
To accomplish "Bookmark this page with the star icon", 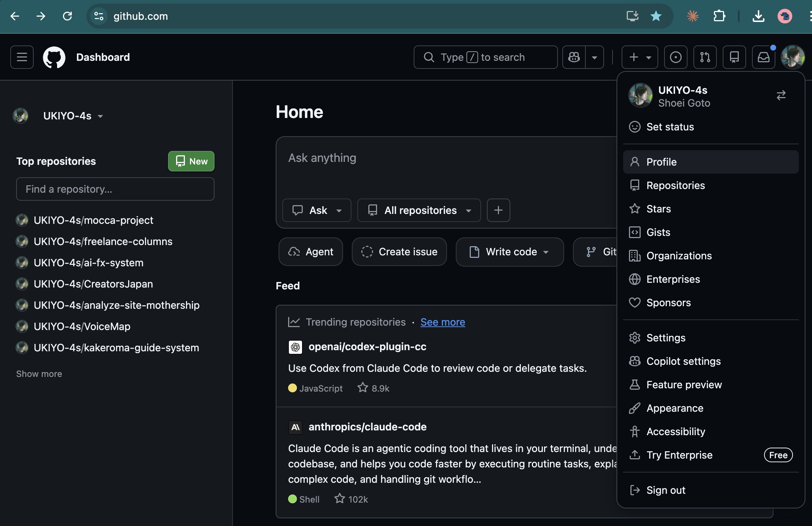I will click(656, 16).
